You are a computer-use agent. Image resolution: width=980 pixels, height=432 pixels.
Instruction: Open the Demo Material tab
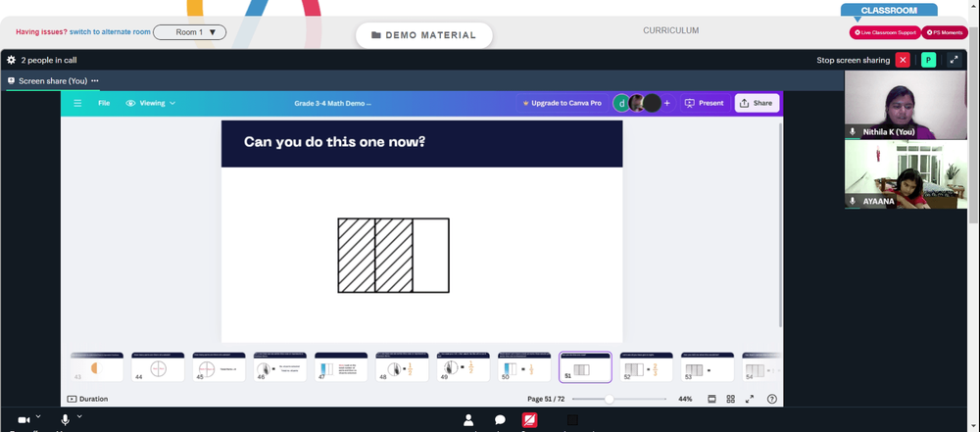[x=423, y=35]
